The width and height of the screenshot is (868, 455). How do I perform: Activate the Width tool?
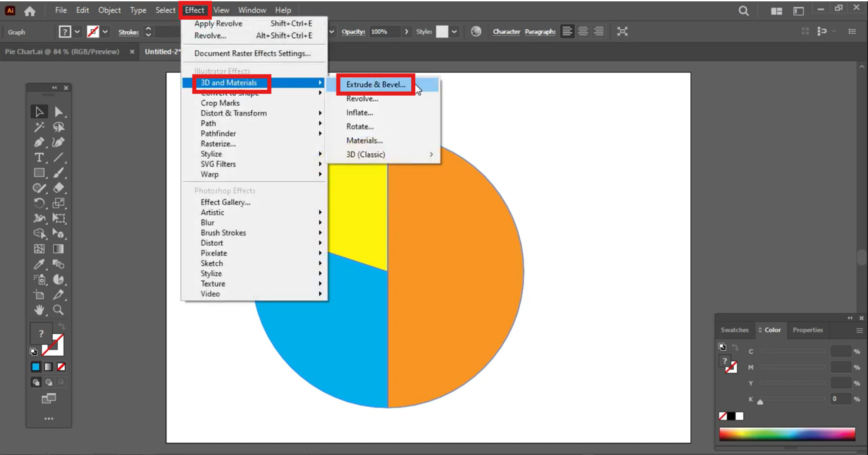click(39, 219)
